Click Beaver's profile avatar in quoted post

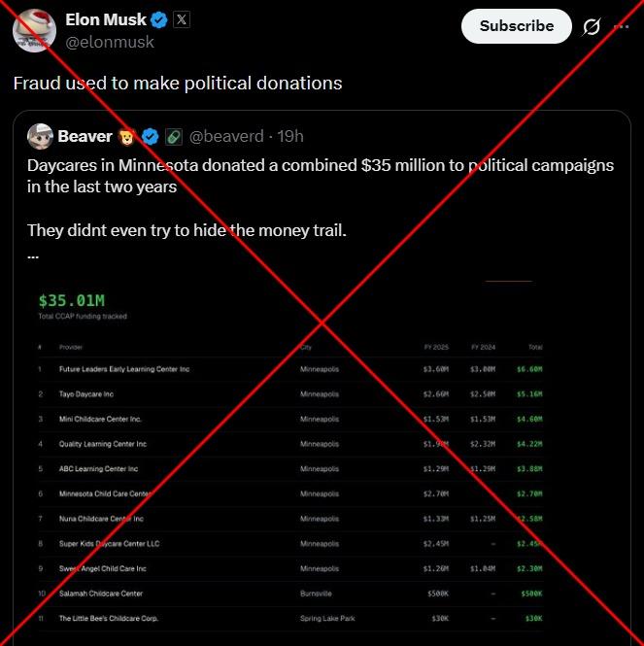pos(40,136)
